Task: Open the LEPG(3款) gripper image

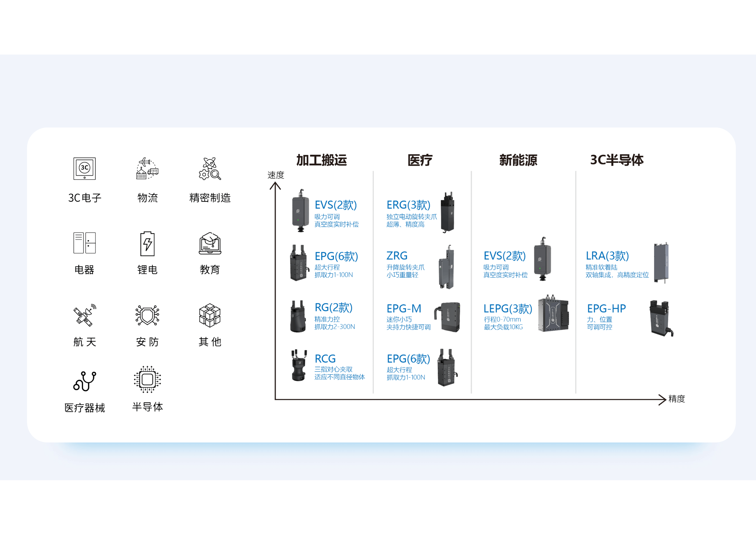Action: coord(553,313)
